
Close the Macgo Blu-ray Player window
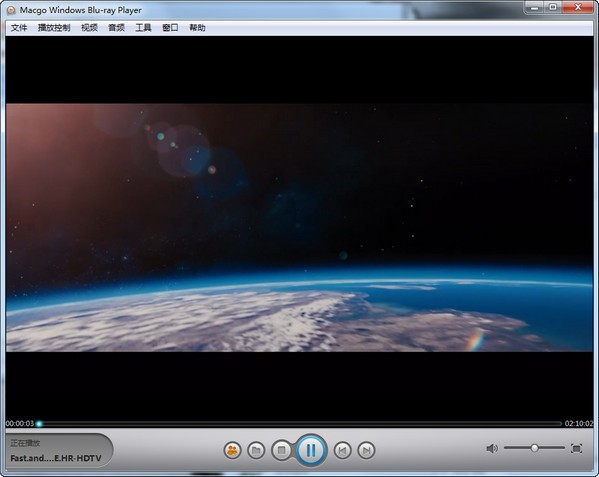pos(578,8)
